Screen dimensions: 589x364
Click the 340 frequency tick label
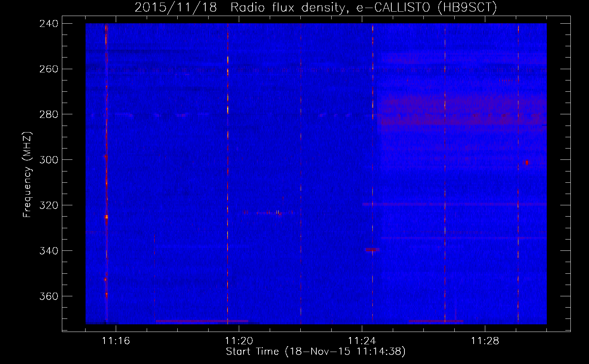[x=48, y=251]
